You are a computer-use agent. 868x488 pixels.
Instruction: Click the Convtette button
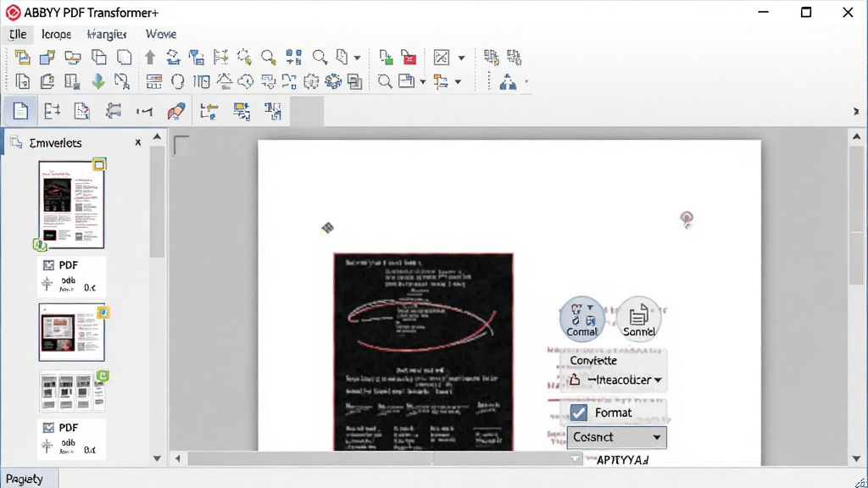tap(593, 360)
